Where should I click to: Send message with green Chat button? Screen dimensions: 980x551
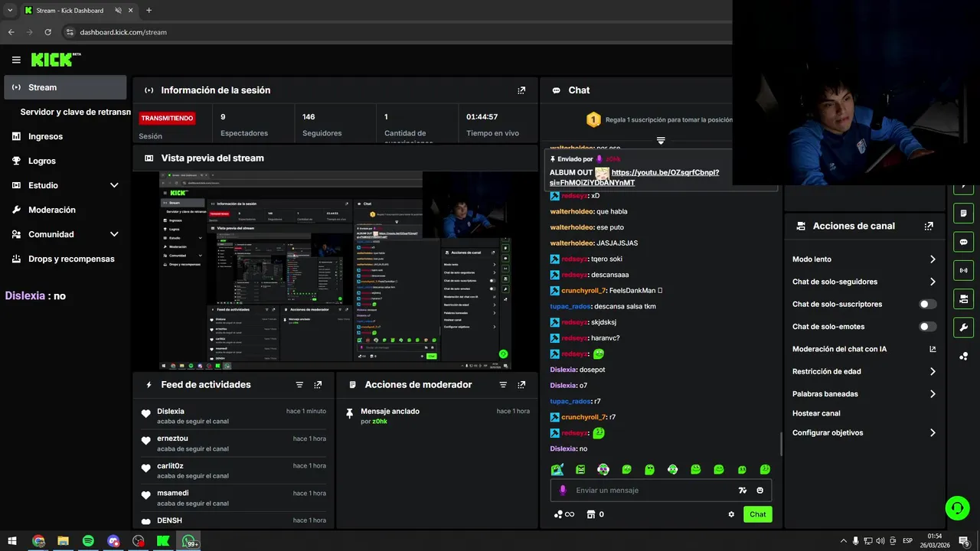757,514
